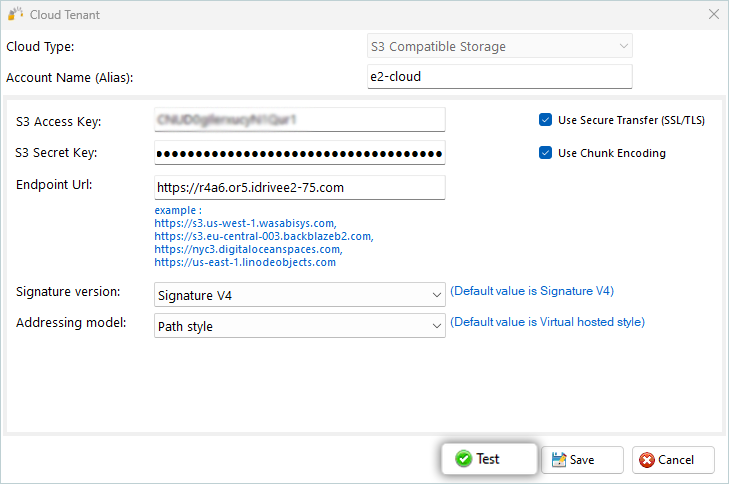The image size is (729, 484).
Task: Cancel the cloud tenant setup
Action: pyautogui.click(x=674, y=460)
